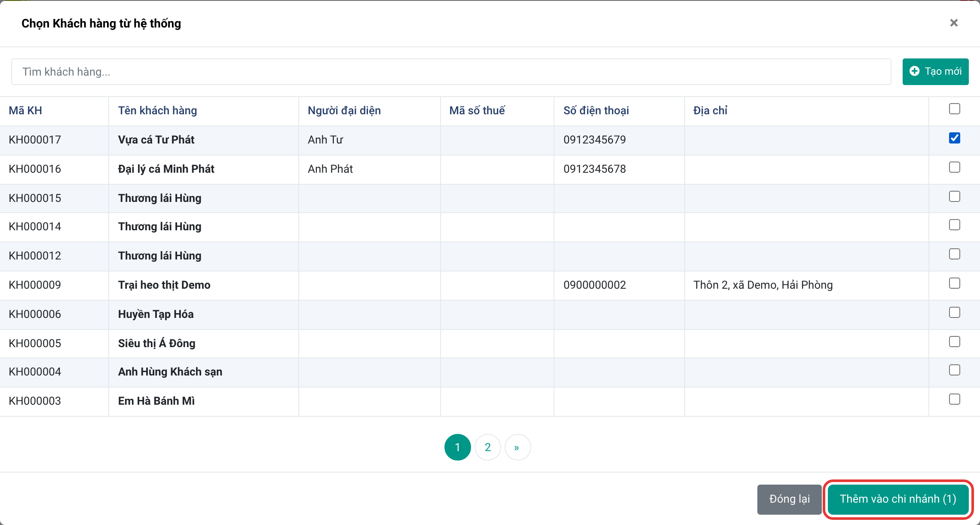Go to the next page arrow »
Screen dimensions: 980x525
coord(518,447)
